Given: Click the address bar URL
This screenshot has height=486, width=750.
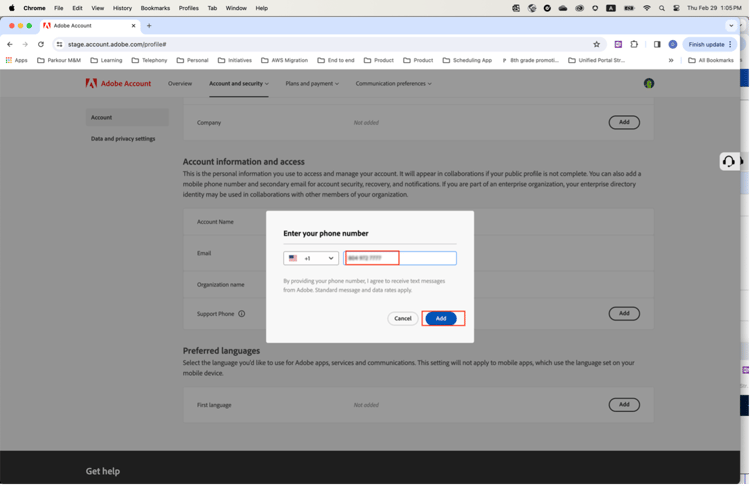Looking at the screenshot, I should (117, 44).
